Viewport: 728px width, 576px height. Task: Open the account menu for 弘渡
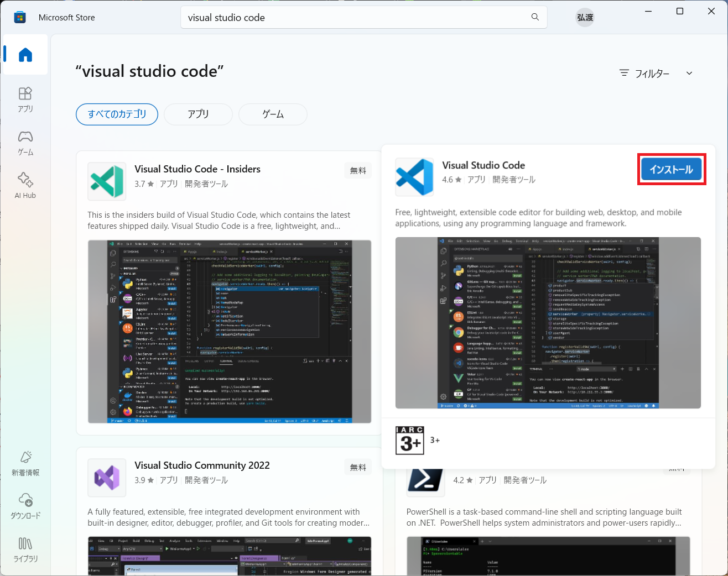coord(585,17)
